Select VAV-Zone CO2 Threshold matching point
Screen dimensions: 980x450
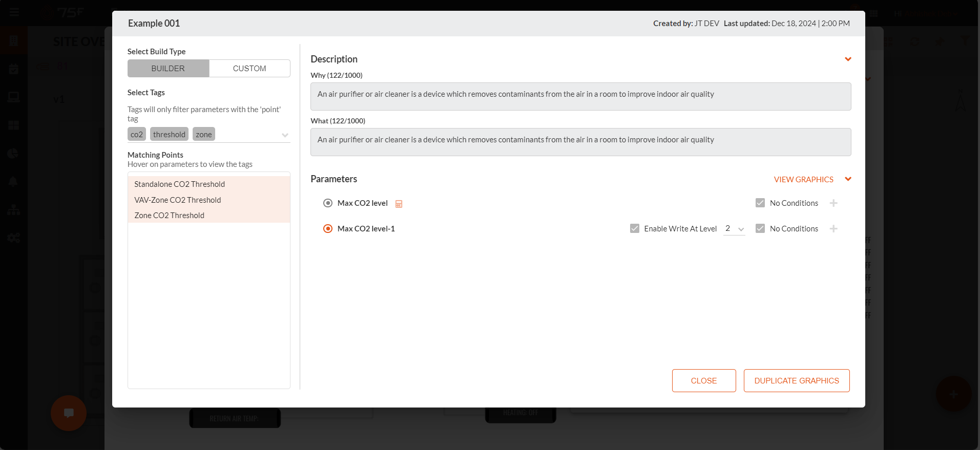[x=209, y=200]
